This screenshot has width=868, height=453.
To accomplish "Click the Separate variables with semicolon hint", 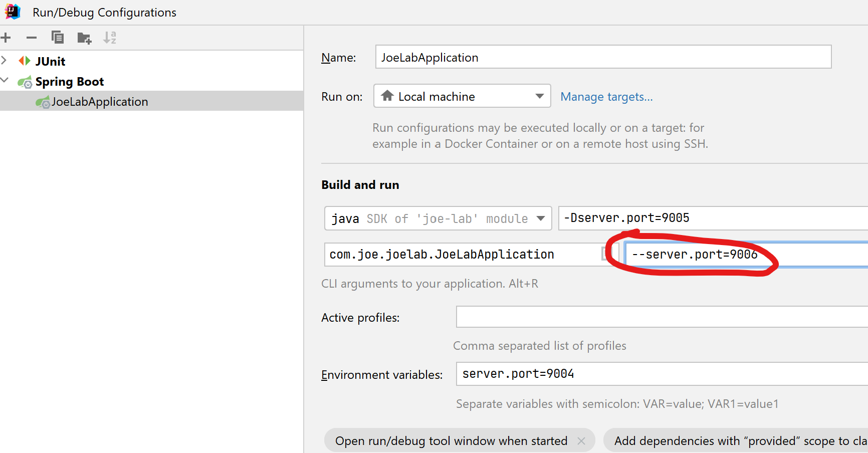I will [x=617, y=404].
